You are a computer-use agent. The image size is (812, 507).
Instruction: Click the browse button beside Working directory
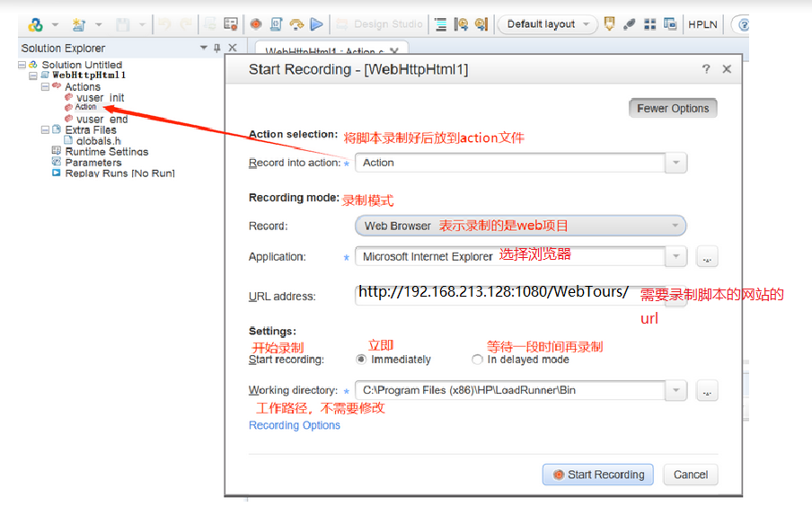(x=707, y=390)
